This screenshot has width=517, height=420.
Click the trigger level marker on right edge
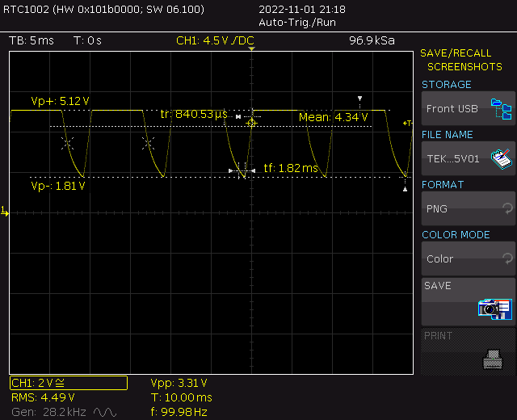click(409, 123)
